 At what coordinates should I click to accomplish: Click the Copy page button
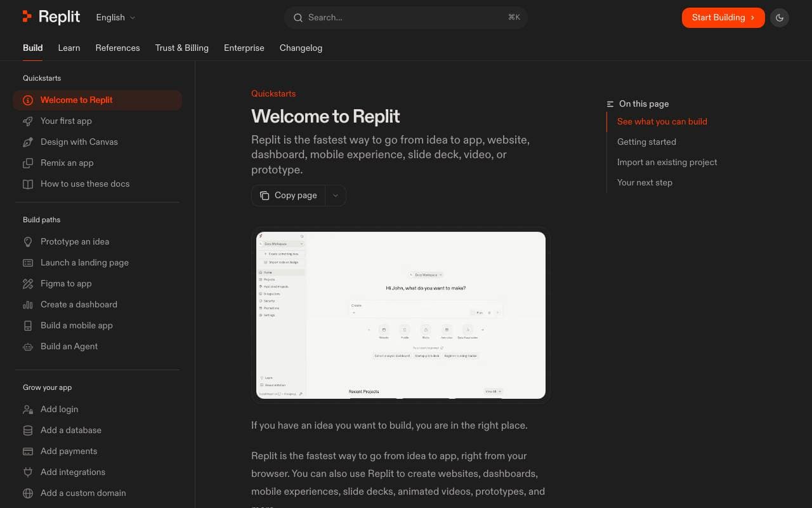(x=289, y=196)
